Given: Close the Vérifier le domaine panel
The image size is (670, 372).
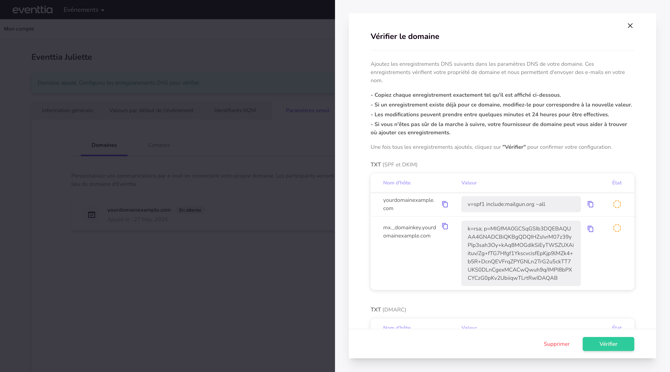Looking at the screenshot, I should pyautogui.click(x=630, y=26).
